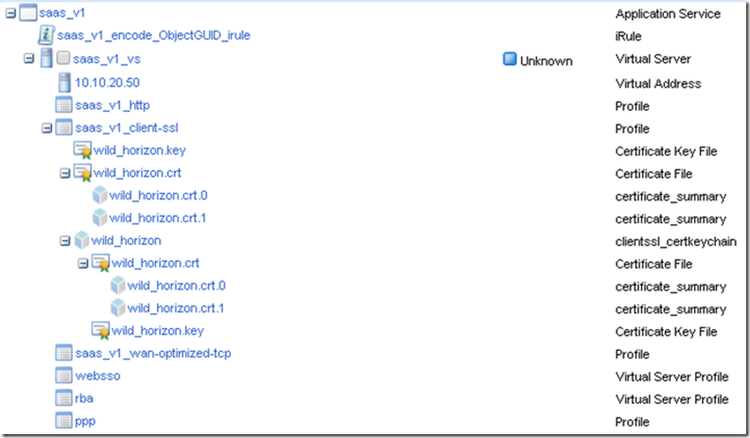750x438 pixels.
Task: Click the blue Unknown status icon
Action: point(510,59)
